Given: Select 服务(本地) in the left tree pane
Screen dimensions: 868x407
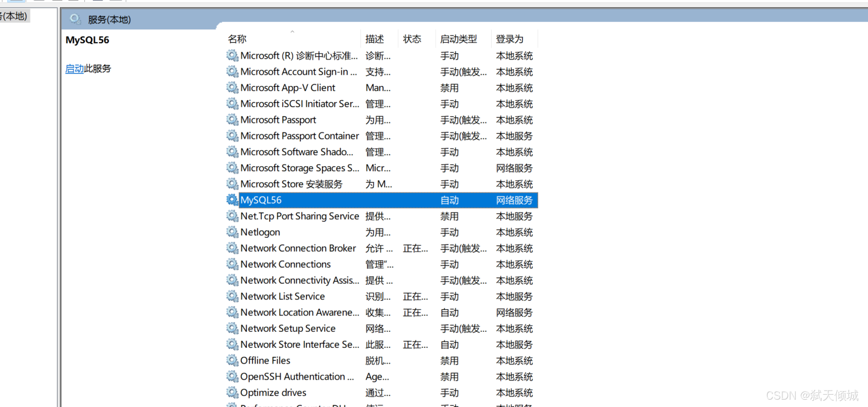Looking at the screenshot, I should click(15, 16).
